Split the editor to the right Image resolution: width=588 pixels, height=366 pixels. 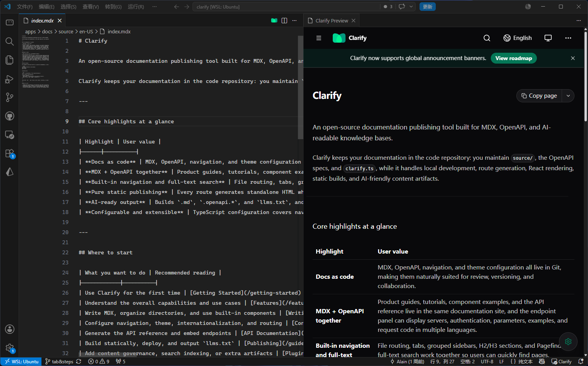tap(284, 21)
